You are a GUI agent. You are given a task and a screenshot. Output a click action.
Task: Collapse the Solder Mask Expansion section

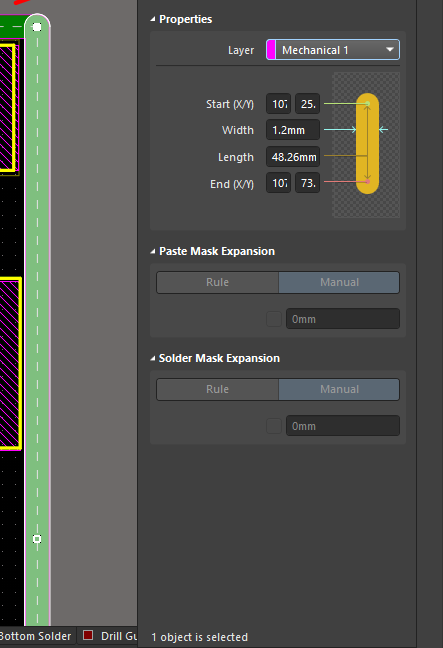(153, 358)
